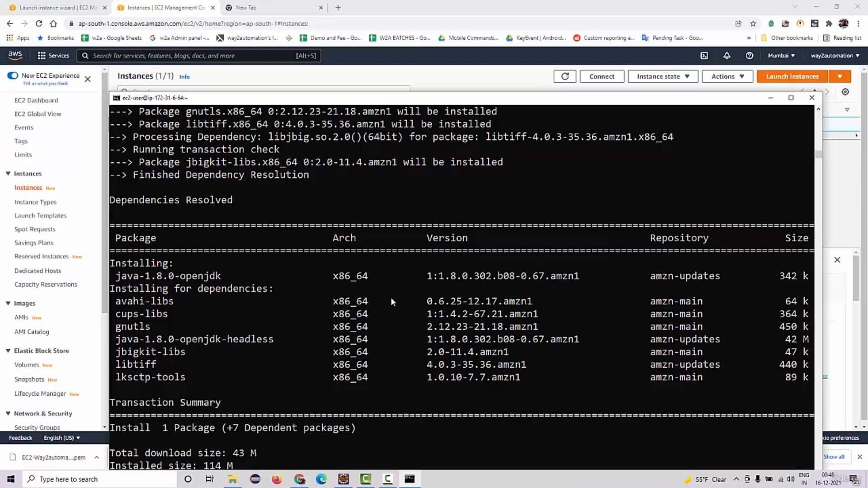The height and width of the screenshot is (488, 868).
Task: Open Firefox from the taskbar
Action: point(277,479)
